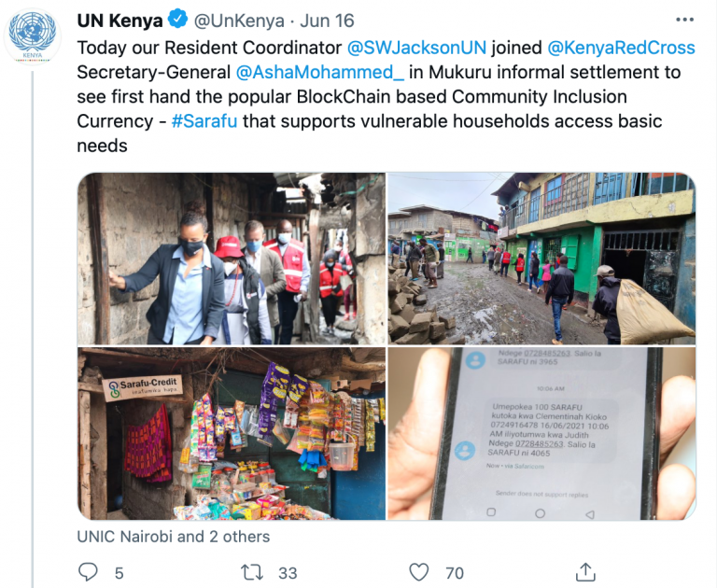Click the reply speech bubble icon

88,572
